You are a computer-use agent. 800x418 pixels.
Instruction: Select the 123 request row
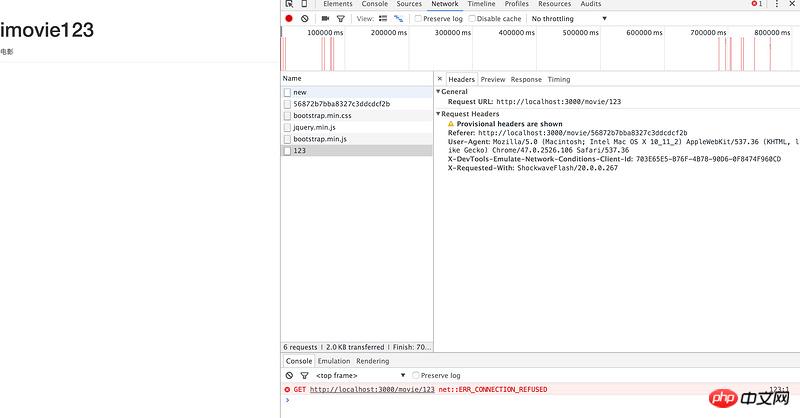click(x=357, y=151)
